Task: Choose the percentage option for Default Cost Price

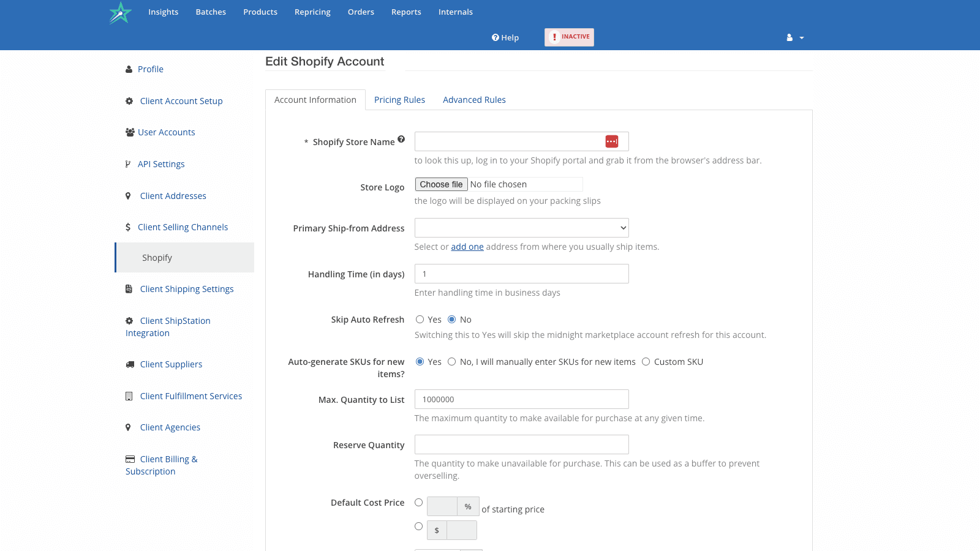Action: [418, 502]
